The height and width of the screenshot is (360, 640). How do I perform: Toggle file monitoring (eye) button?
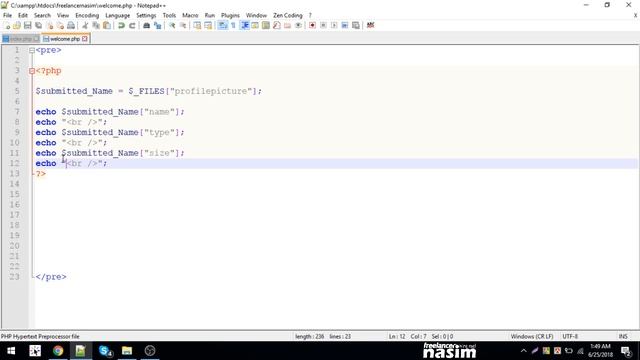point(298,25)
